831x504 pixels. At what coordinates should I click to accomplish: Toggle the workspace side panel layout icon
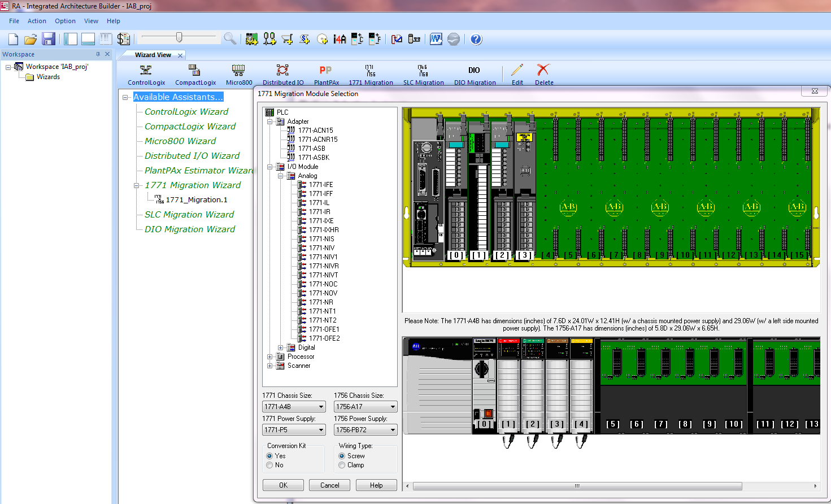pyautogui.click(x=71, y=39)
